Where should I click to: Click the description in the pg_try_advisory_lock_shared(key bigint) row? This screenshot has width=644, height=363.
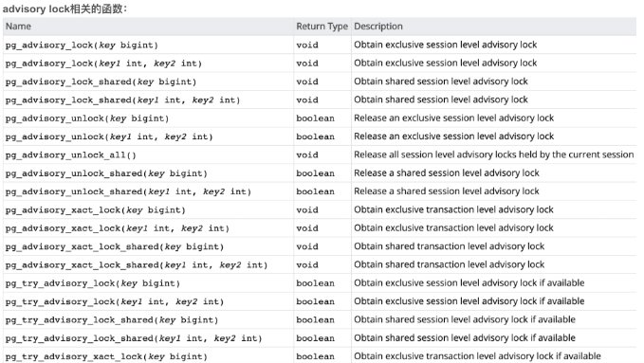(465, 320)
